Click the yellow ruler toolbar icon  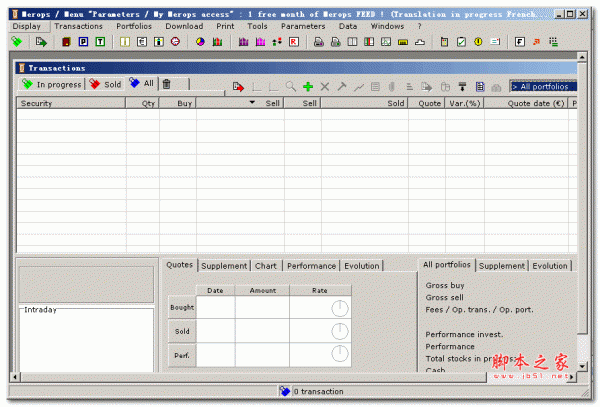(x=403, y=42)
